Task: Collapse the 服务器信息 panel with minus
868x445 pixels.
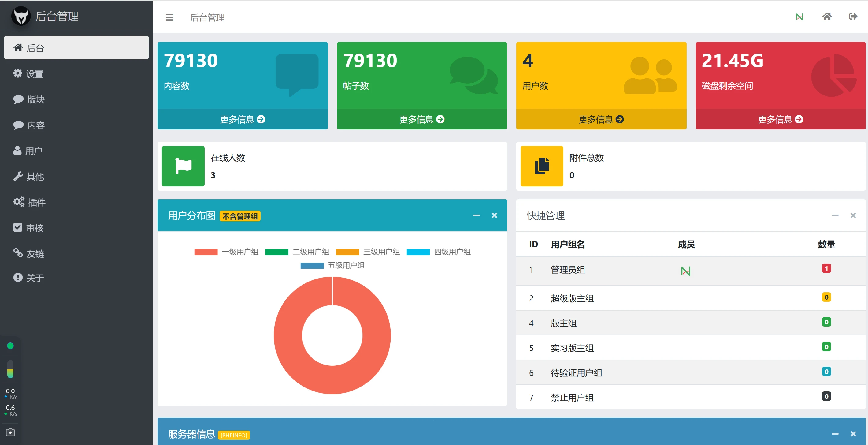Action: (835, 434)
